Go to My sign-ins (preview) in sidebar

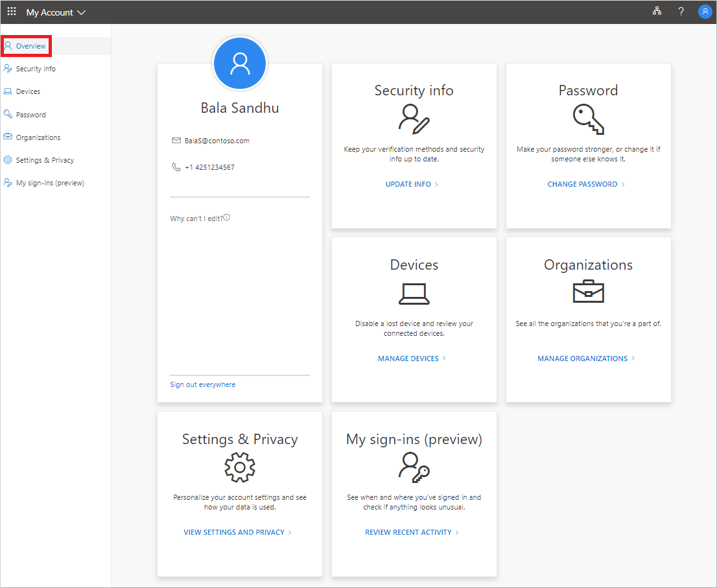point(50,183)
